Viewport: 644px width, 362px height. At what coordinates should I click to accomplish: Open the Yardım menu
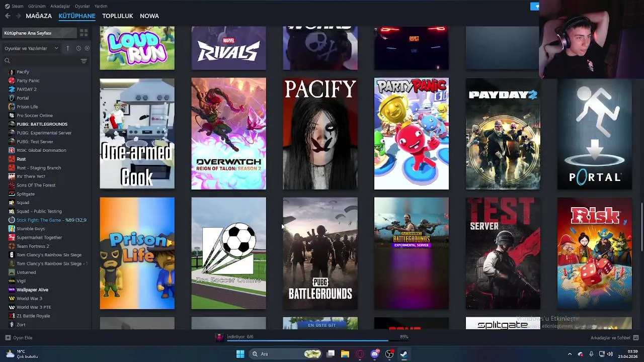101,6
